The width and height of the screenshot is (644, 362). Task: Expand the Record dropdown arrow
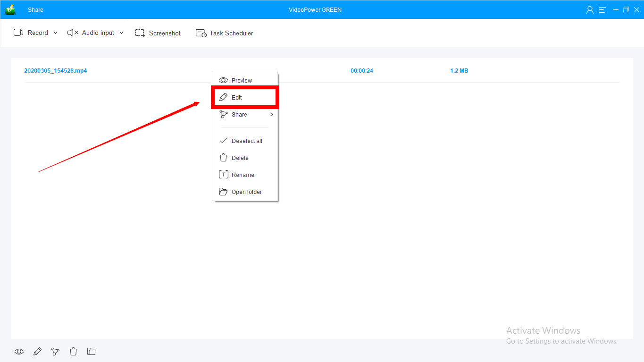55,33
